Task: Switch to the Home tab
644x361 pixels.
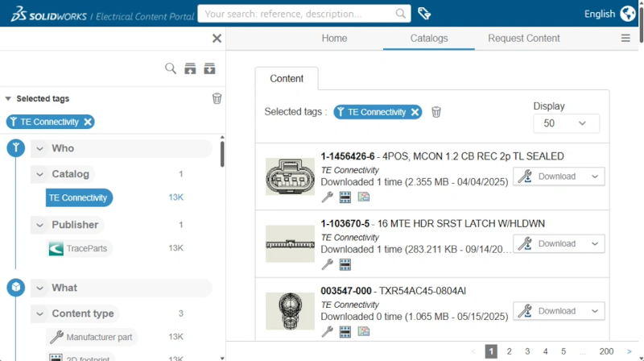Action: [x=334, y=38]
